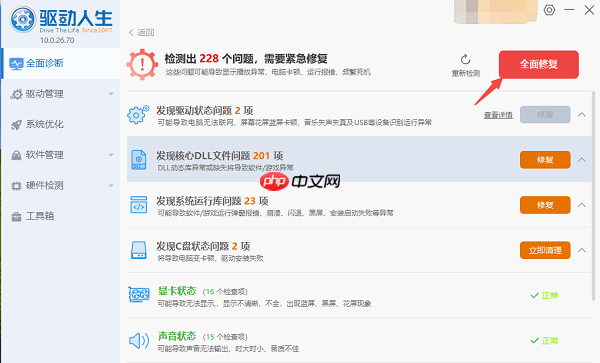Open 系统优化 in the sidebar

click(x=60, y=124)
